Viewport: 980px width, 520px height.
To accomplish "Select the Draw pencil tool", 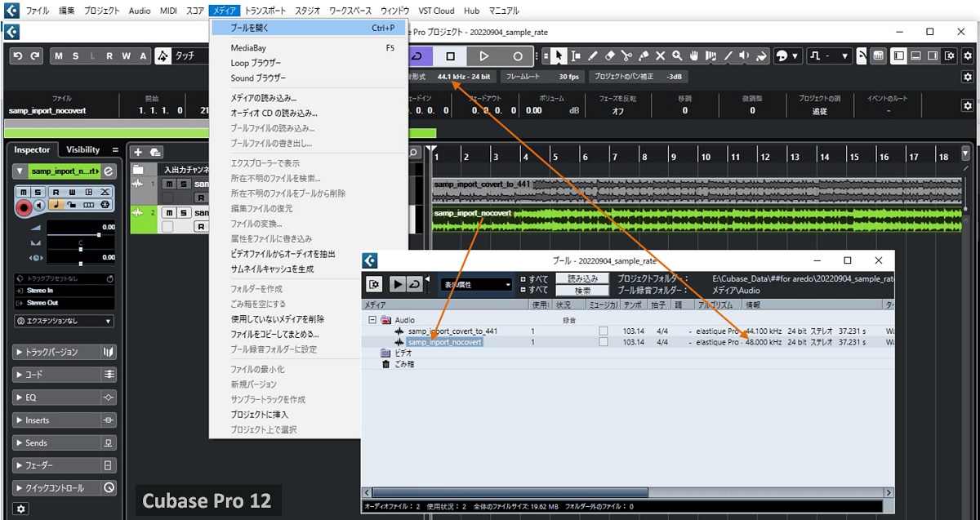I will tap(594, 56).
